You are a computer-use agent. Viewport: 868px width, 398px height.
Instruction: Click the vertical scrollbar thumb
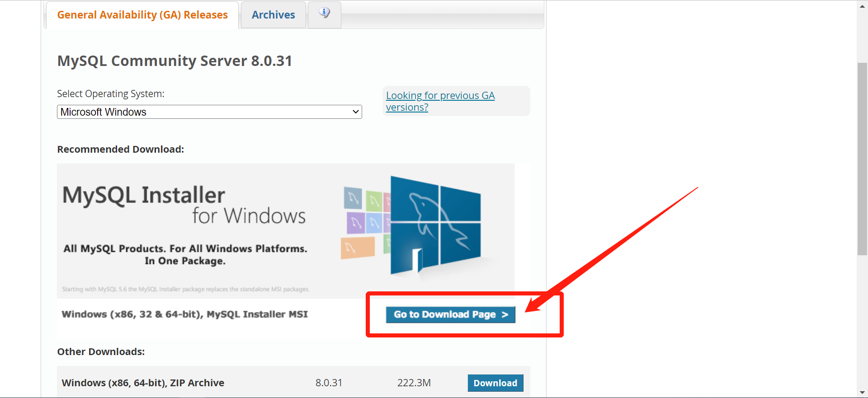coord(862,159)
